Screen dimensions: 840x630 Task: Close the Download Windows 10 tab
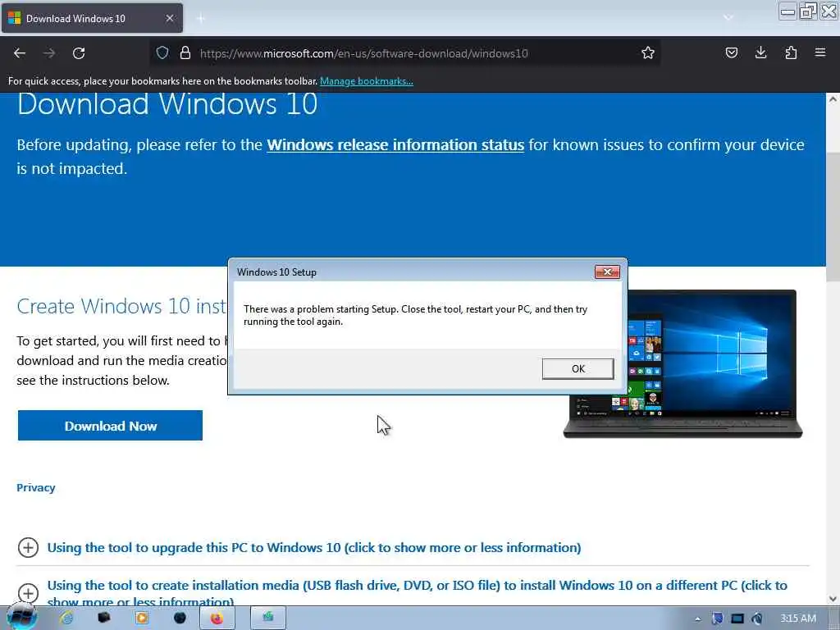[169, 18]
